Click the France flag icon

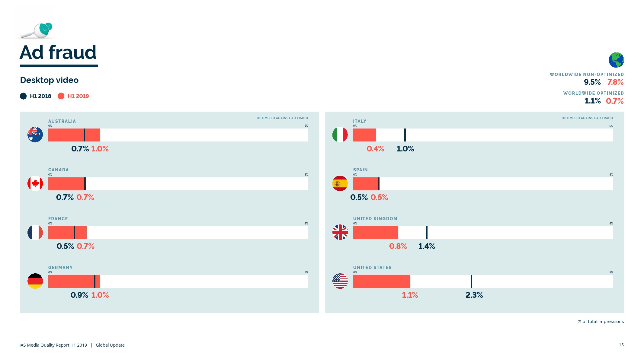click(x=35, y=233)
